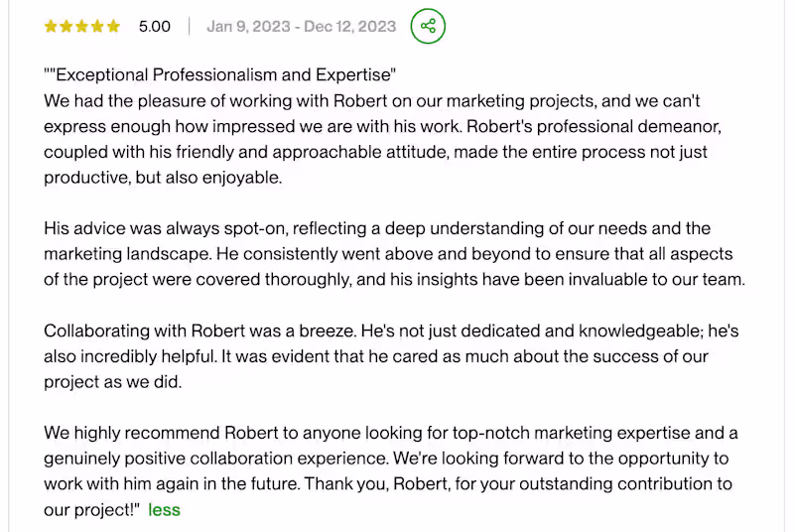794x532 pixels.
Task: Click the 5.00 rating score
Action: pyautogui.click(x=155, y=27)
